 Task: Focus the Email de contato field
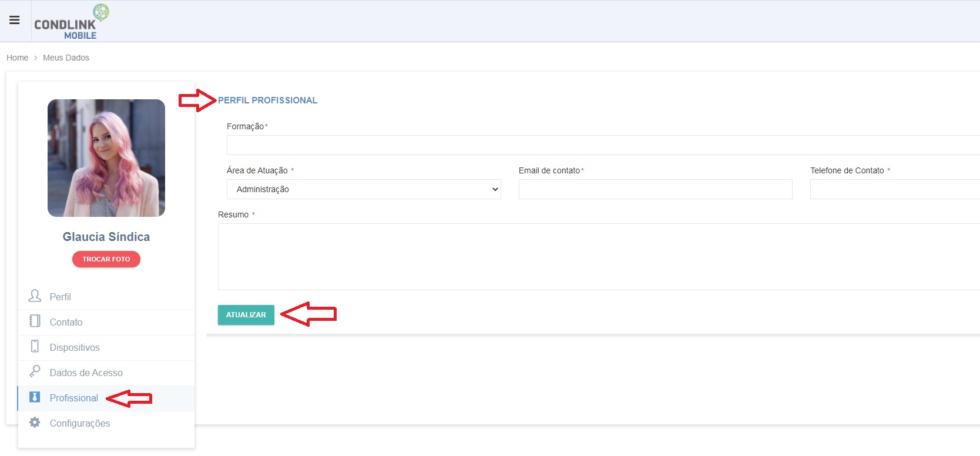[x=655, y=189]
